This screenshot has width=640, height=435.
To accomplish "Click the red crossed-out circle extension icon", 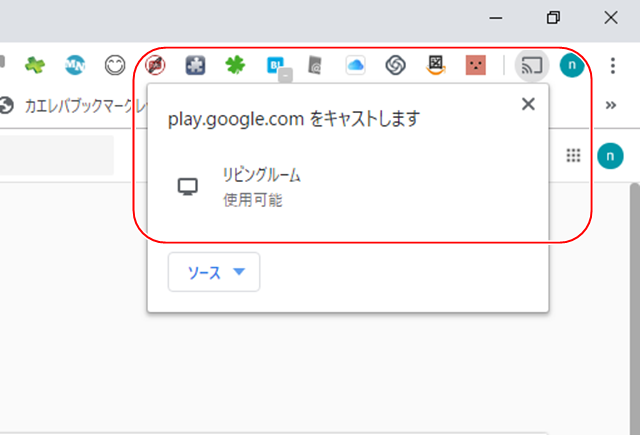I will click(x=155, y=65).
